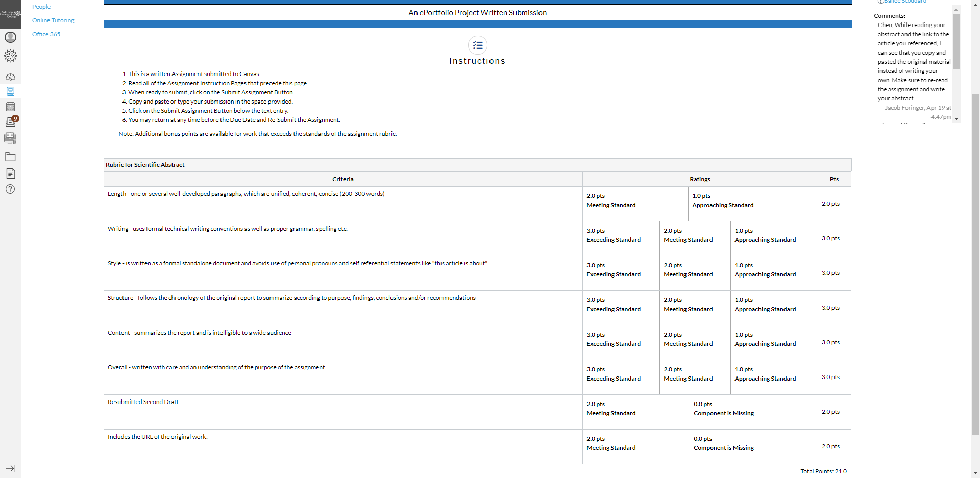Select Exceeding Standard rating in Structure row

coord(621,308)
